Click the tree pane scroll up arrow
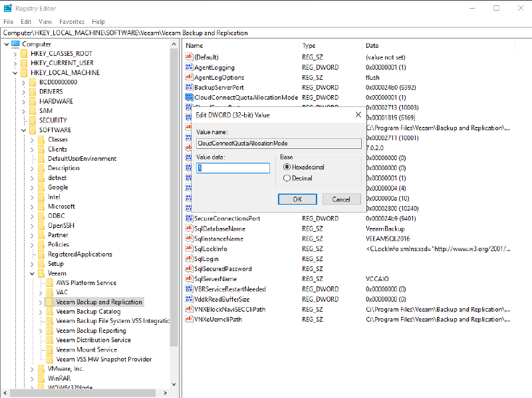This screenshot has height=398, width=532. click(174, 44)
